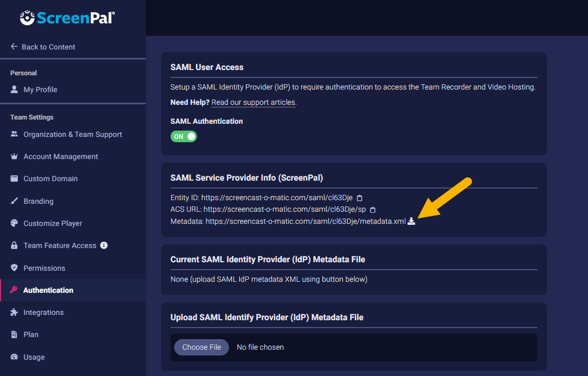Open Organization & Team Support settings
The width and height of the screenshot is (588, 376).
point(73,134)
